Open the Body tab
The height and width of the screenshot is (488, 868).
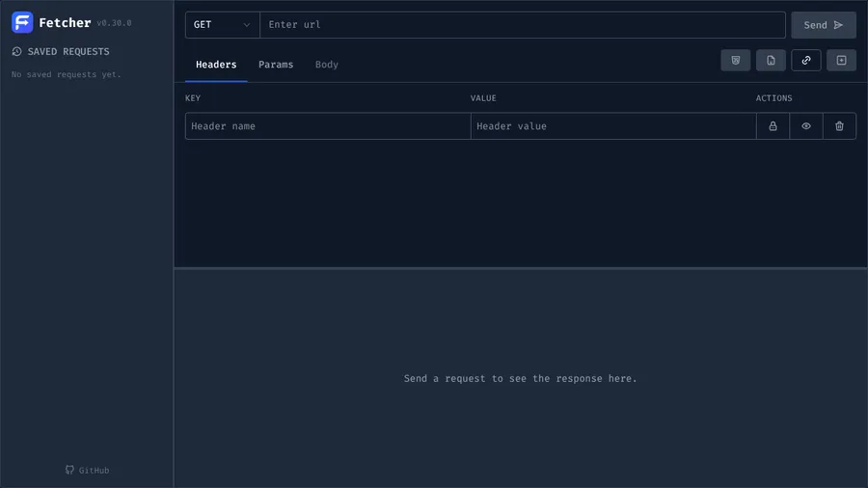[327, 65]
